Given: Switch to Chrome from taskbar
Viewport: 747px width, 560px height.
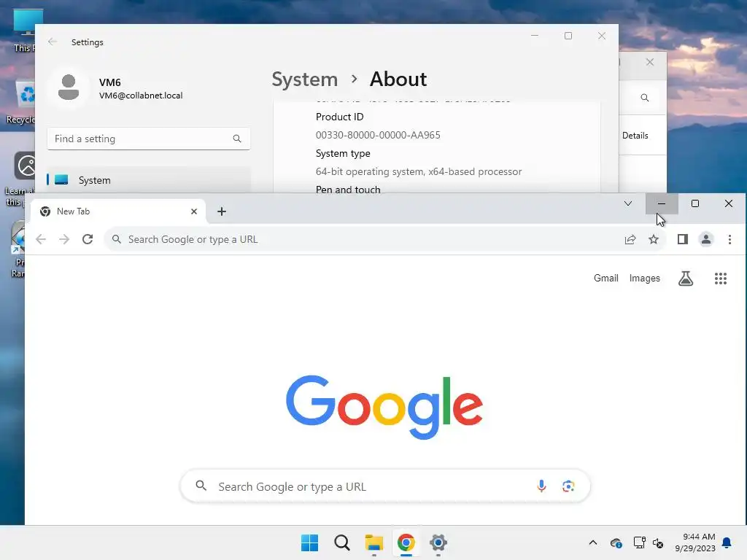Looking at the screenshot, I should (x=406, y=542).
